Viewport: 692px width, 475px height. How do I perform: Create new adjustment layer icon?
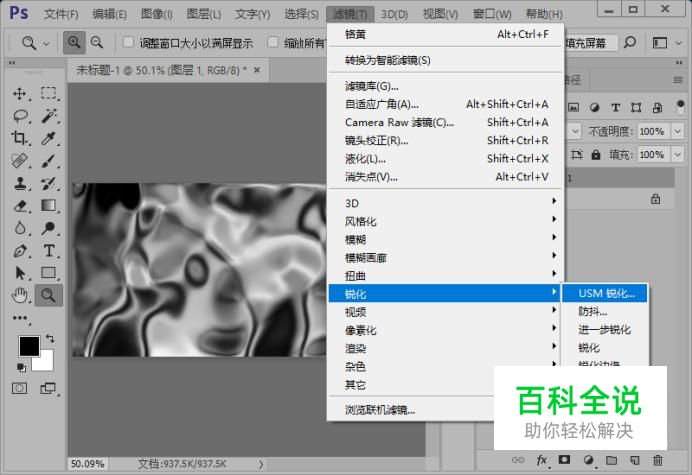click(588, 460)
